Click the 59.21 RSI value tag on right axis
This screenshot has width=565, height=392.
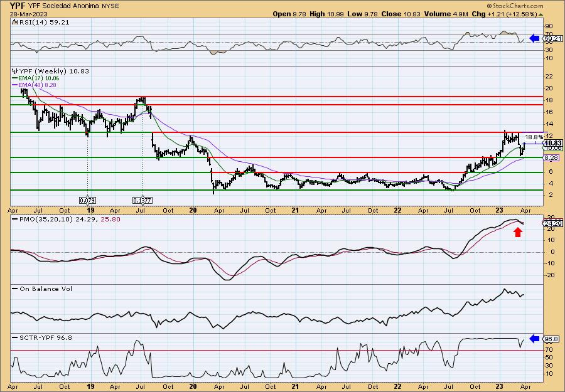pos(554,38)
